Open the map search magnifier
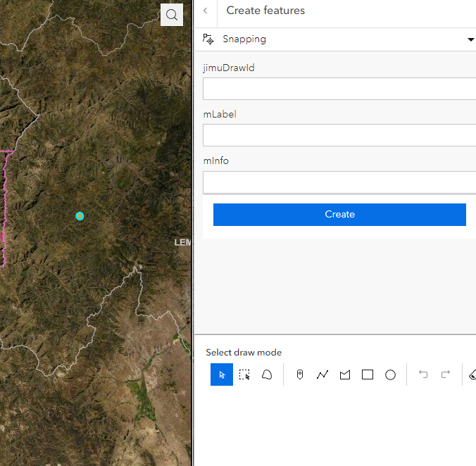Image resolution: width=476 pixels, height=466 pixels. [x=172, y=15]
